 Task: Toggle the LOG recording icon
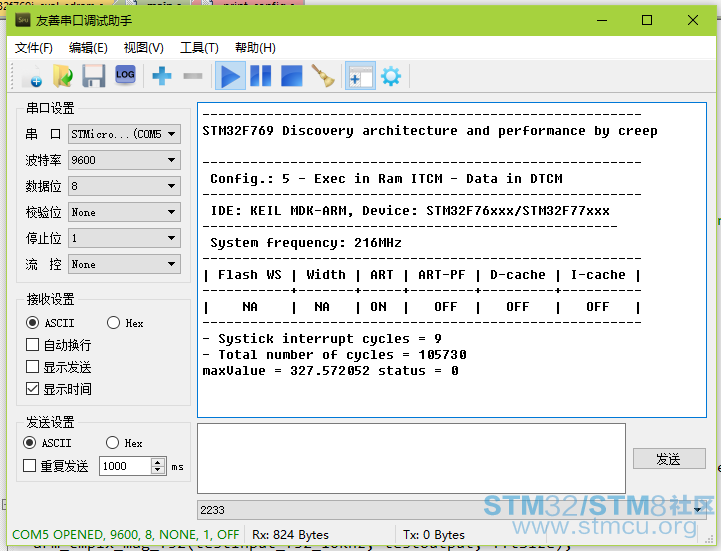point(125,75)
